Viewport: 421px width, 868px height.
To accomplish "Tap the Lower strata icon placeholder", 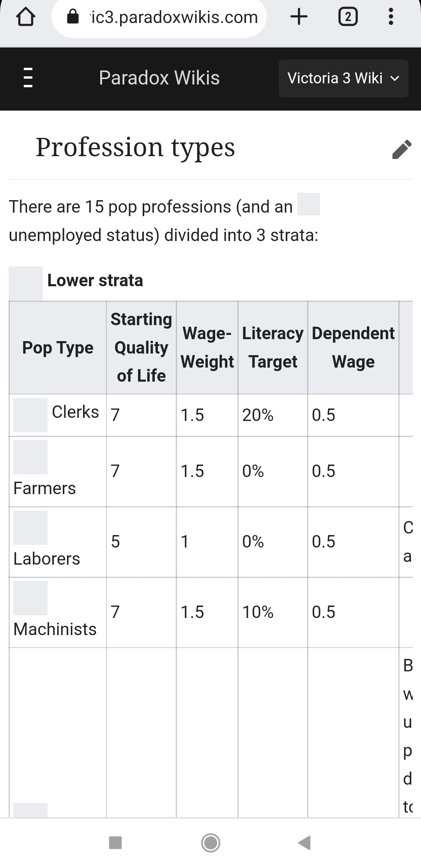I will [x=26, y=283].
